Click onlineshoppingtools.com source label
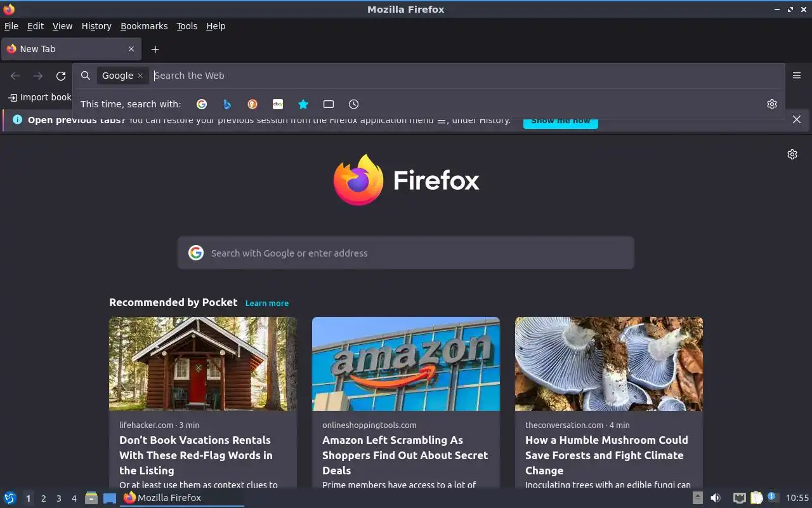812x508 pixels. click(369, 425)
